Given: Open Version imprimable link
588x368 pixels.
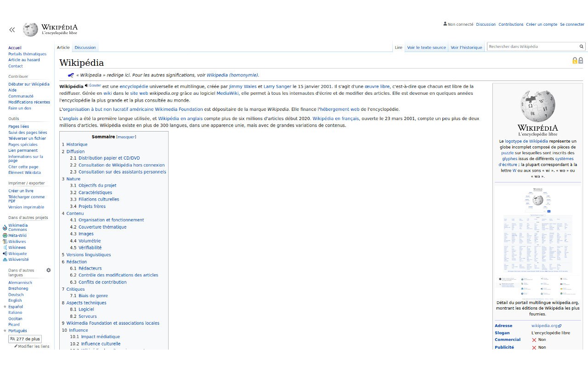Looking at the screenshot, I should coord(26,207).
